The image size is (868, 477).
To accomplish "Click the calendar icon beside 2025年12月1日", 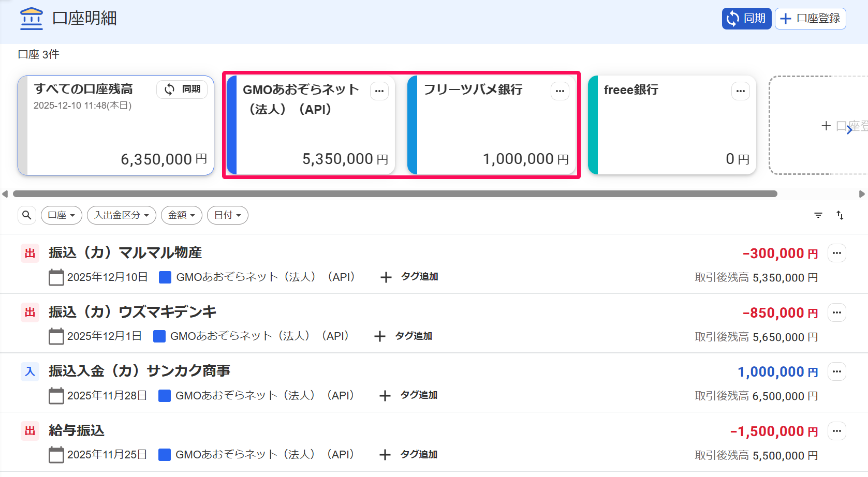I will [x=56, y=336].
